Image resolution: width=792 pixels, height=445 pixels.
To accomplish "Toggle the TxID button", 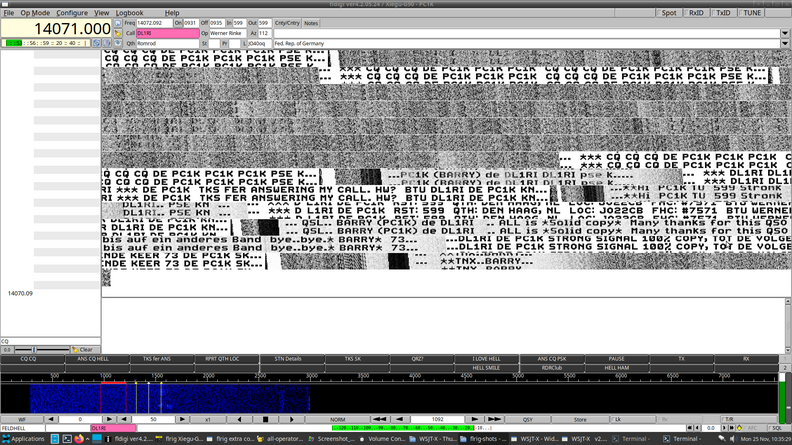I will coord(722,13).
